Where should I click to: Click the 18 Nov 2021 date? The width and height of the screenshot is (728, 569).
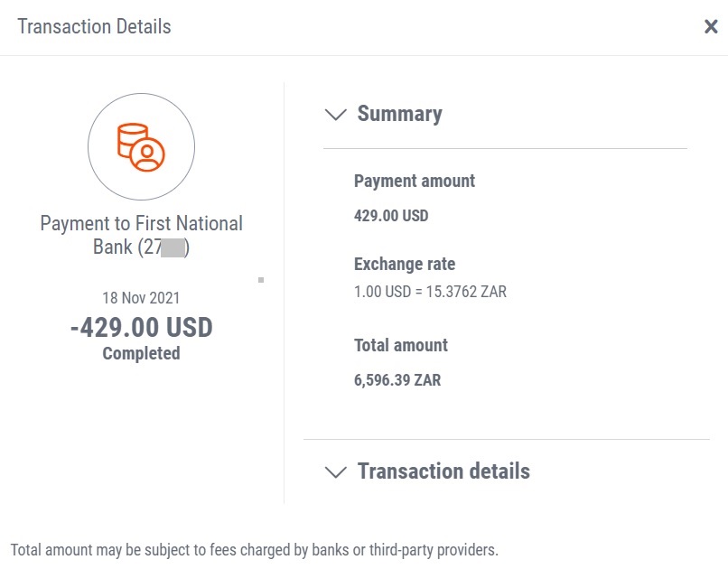point(141,298)
